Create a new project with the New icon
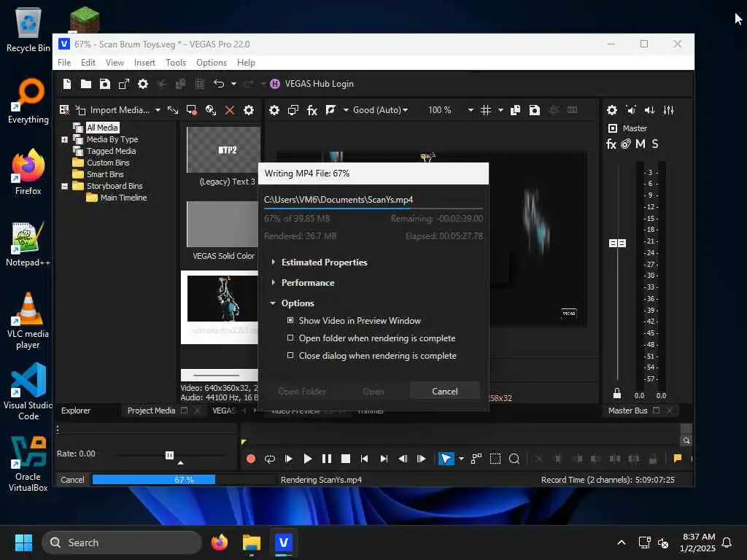This screenshot has height=560, width=747. [x=66, y=84]
